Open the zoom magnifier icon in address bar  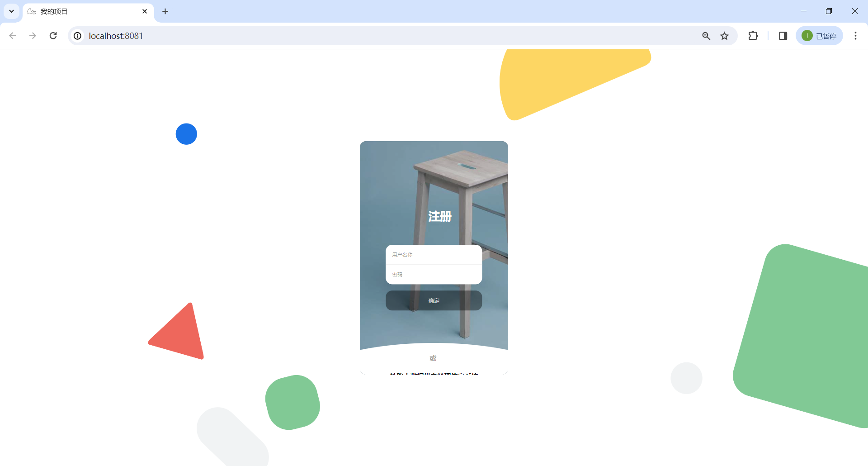706,36
